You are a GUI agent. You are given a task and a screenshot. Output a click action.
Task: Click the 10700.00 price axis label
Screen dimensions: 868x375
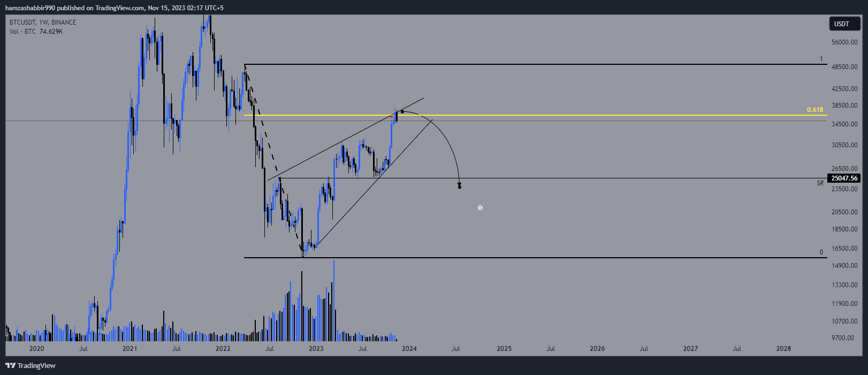(x=844, y=321)
